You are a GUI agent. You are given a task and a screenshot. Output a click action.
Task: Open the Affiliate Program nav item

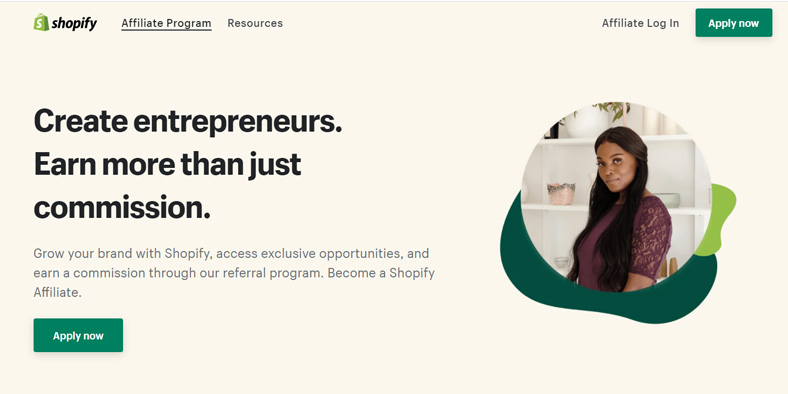166,23
